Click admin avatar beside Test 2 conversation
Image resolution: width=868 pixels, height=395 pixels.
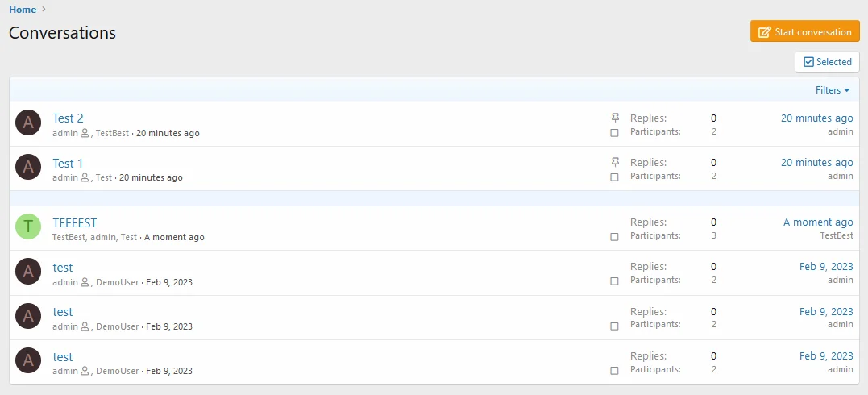click(28, 123)
